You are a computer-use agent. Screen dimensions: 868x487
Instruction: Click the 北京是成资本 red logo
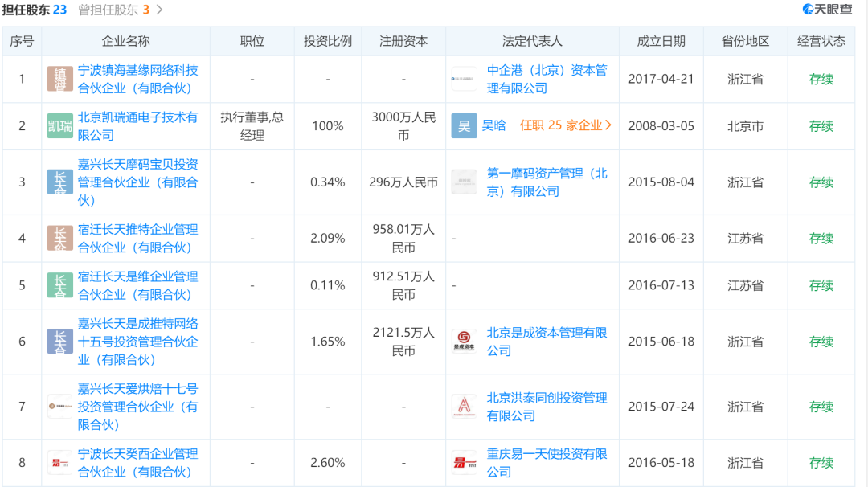tap(464, 342)
